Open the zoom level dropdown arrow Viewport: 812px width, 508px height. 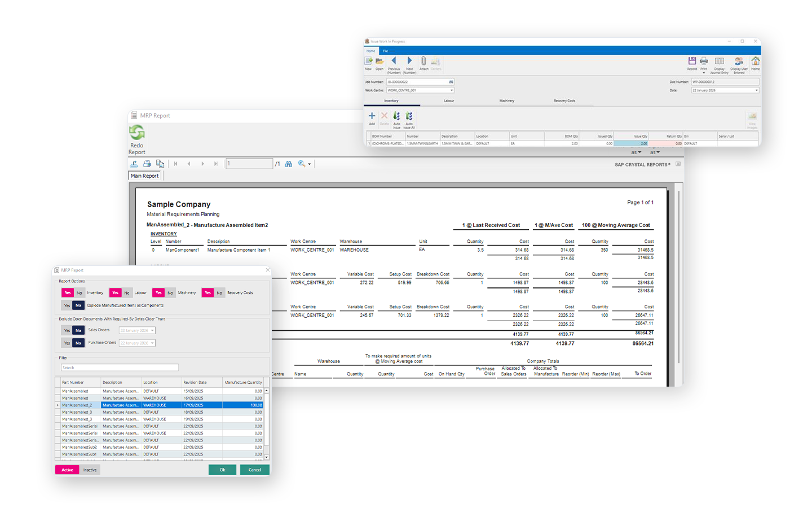(309, 164)
